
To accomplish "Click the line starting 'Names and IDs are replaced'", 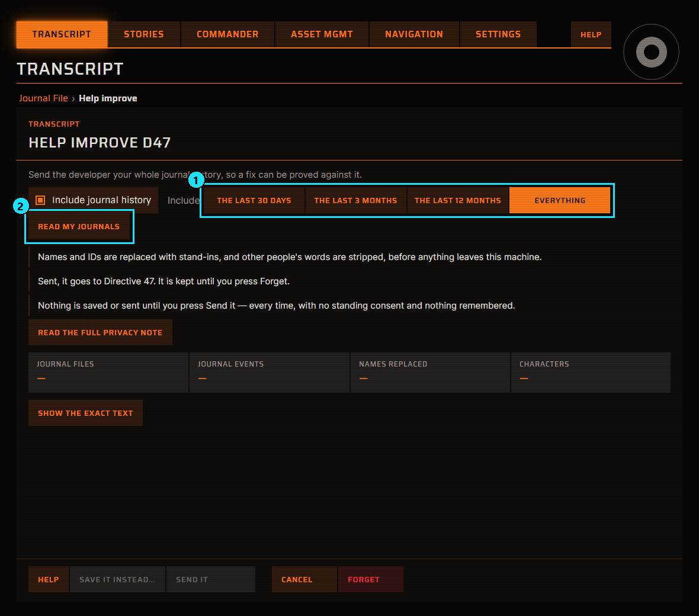I will click(290, 257).
